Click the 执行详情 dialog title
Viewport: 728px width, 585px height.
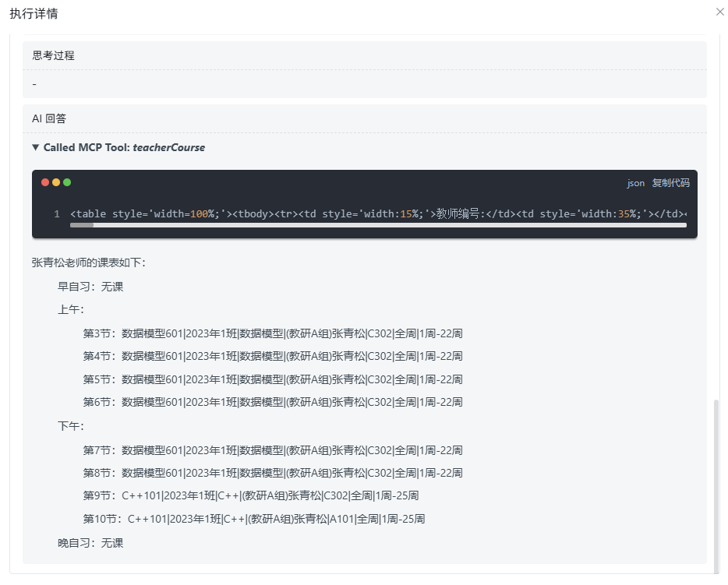pyautogui.click(x=34, y=13)
